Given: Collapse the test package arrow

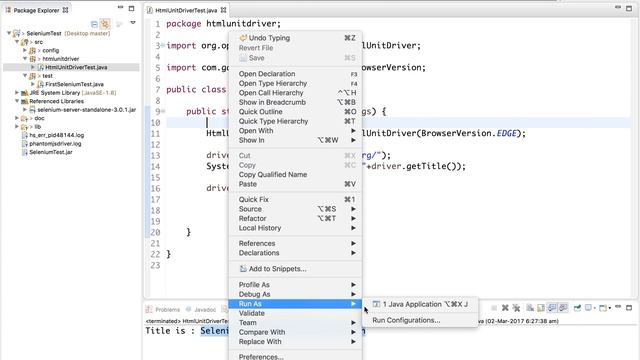Looking at the screenshot, I should pos(25,76).
